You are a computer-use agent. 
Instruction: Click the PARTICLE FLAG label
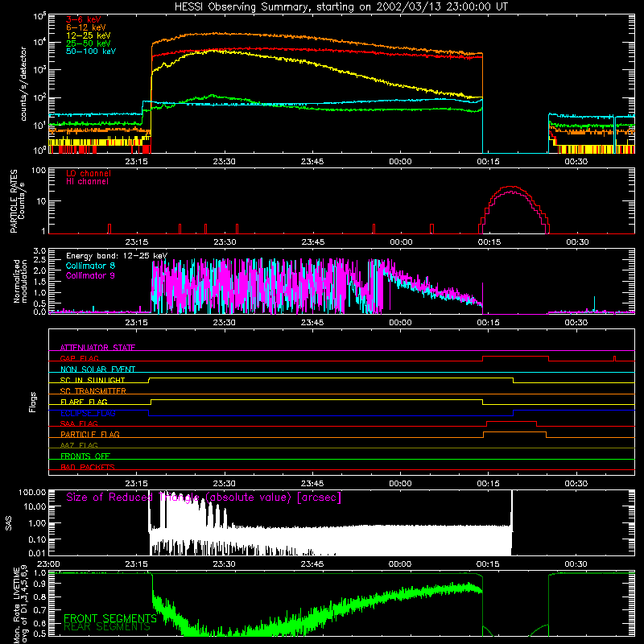coord(90,434)
